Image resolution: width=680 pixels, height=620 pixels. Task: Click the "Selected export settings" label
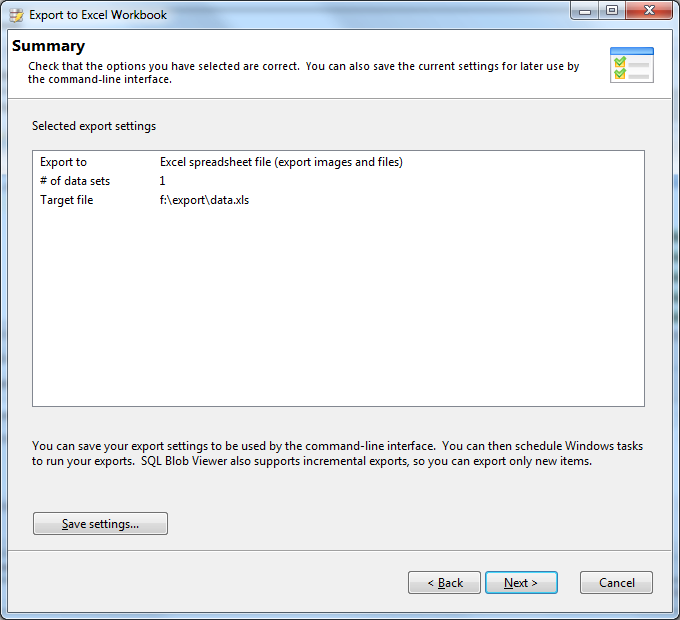point(94,127)
